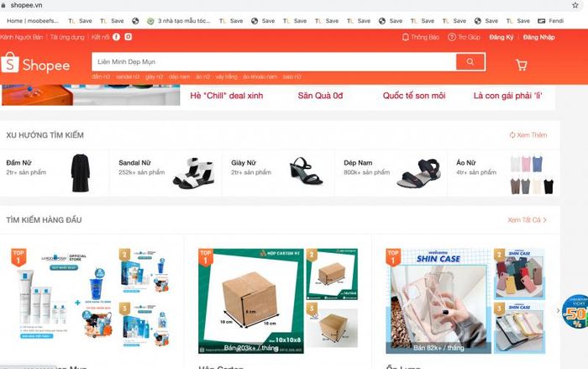The height and width of the screenshot is (369, 588).
Task: Open the Home | moobeefs bookmark
Action: pos(33,21)
